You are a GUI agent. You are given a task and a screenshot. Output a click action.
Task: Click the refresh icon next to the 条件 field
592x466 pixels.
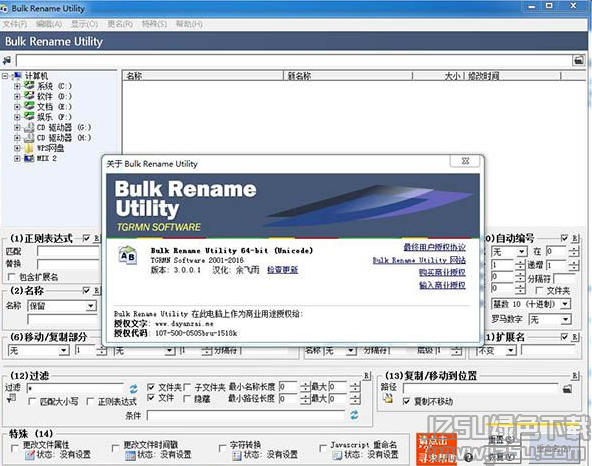(354, 415)
